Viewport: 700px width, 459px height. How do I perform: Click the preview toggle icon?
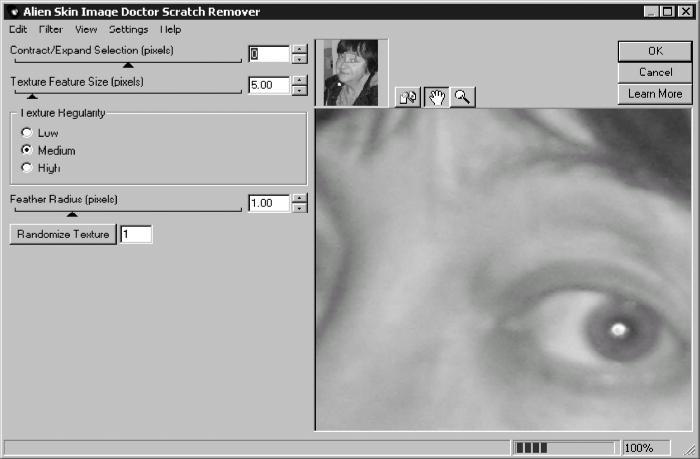pos(407,97)
